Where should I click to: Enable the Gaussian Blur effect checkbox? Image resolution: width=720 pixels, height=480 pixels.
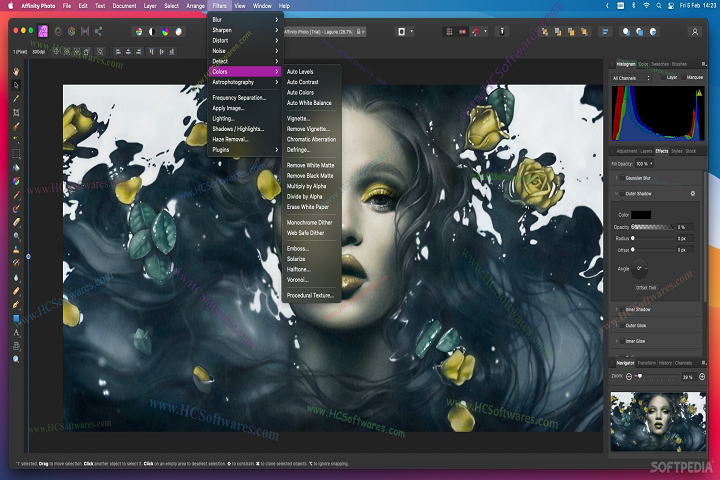[622, 178]
